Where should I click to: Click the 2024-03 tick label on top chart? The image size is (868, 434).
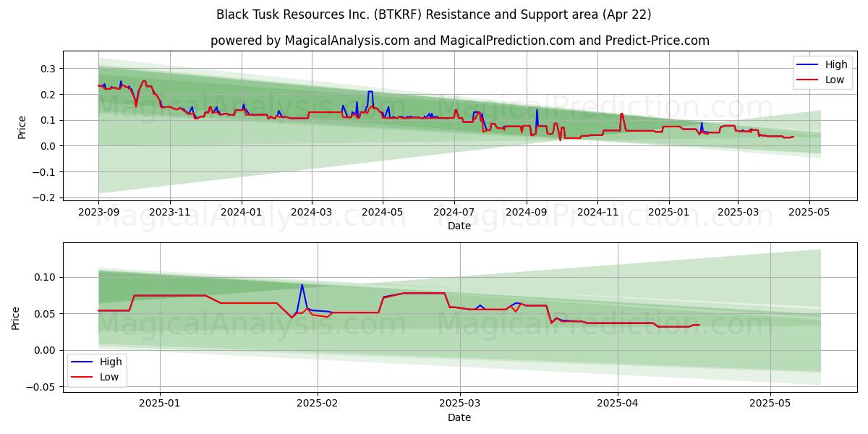click(x=312, y=213)
